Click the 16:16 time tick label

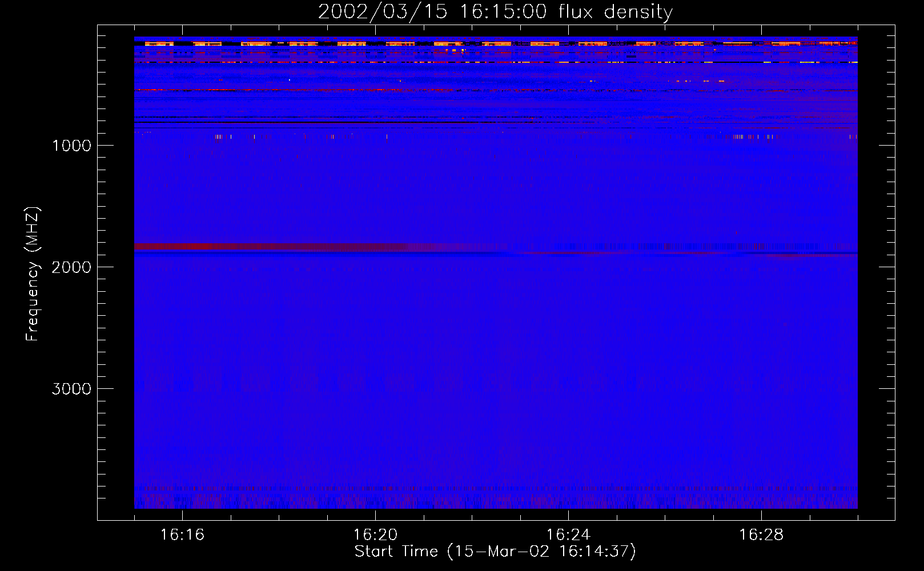(182, 535)
